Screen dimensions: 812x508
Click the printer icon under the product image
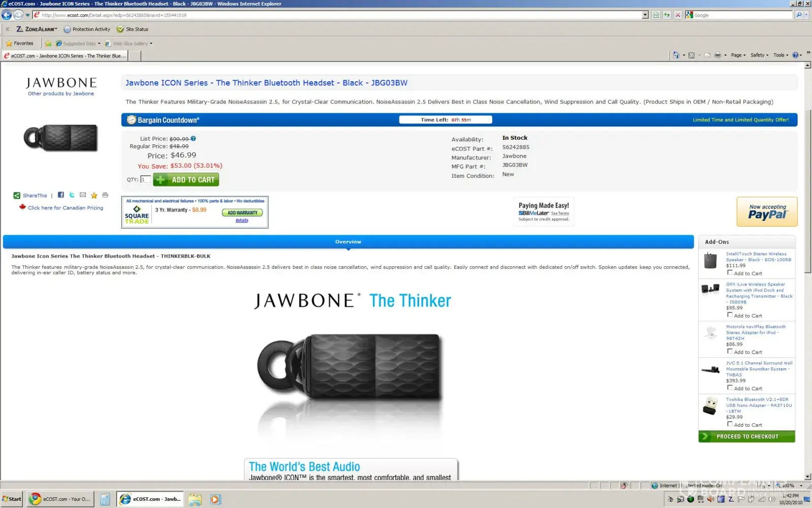tap(105, 195)
